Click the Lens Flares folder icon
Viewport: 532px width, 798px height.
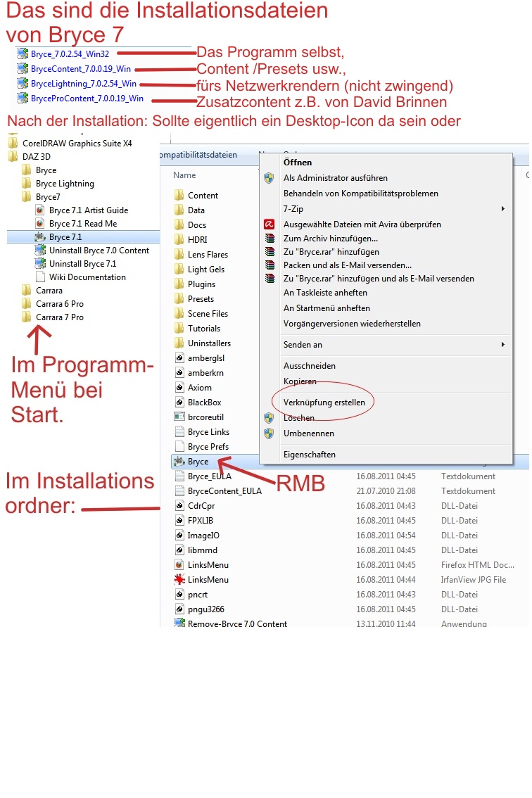point(179,254)
